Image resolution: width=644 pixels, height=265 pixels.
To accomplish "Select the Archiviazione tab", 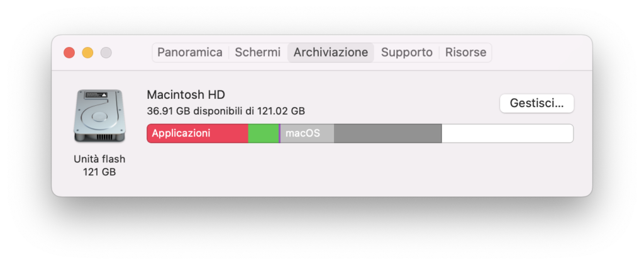I will point(331,52).
